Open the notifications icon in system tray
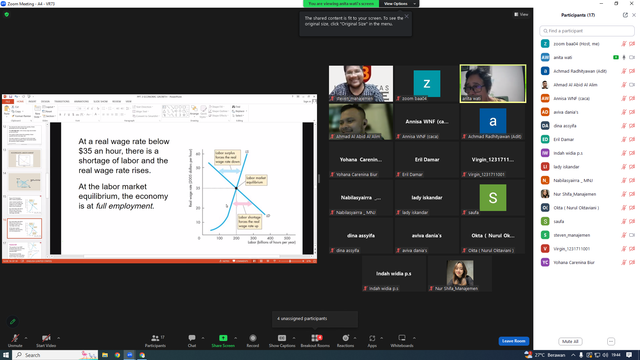The image size is (640, 360). (629, 355)
